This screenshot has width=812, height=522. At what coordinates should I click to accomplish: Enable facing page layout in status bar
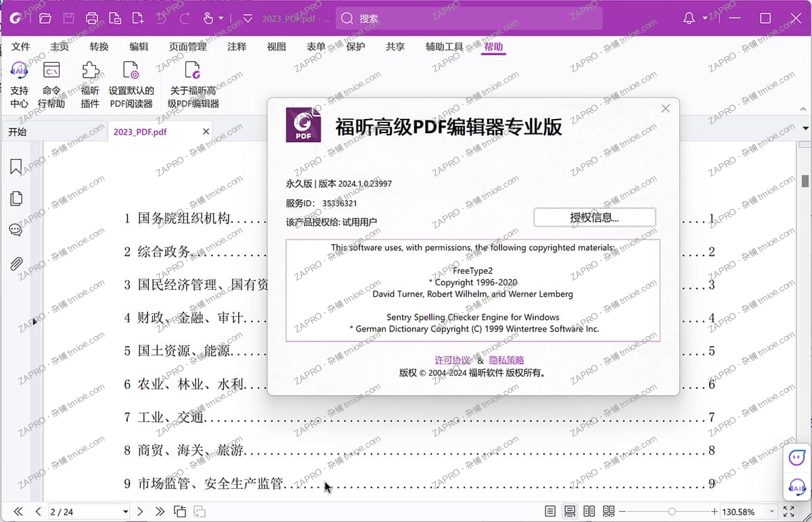[x=588, y=511]
